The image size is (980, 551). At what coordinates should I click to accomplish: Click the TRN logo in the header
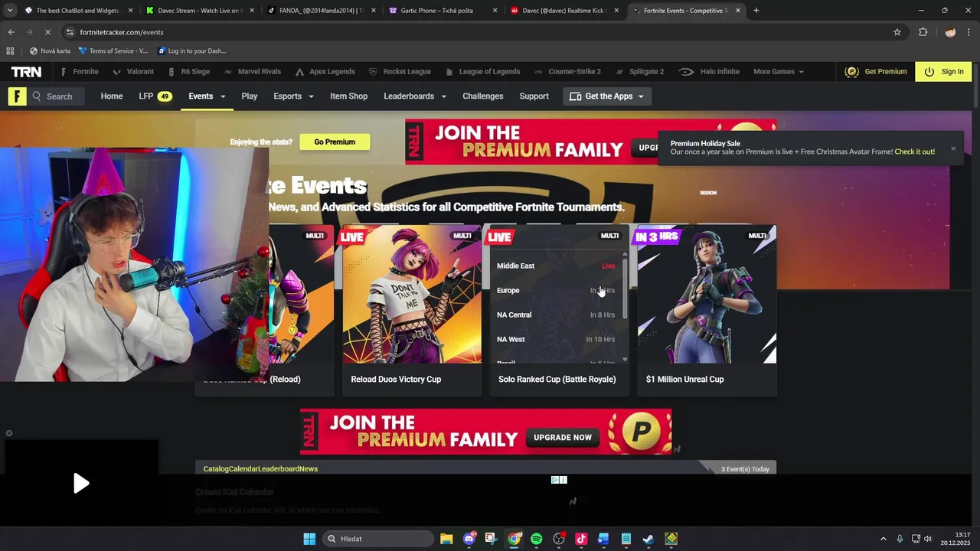26,71
